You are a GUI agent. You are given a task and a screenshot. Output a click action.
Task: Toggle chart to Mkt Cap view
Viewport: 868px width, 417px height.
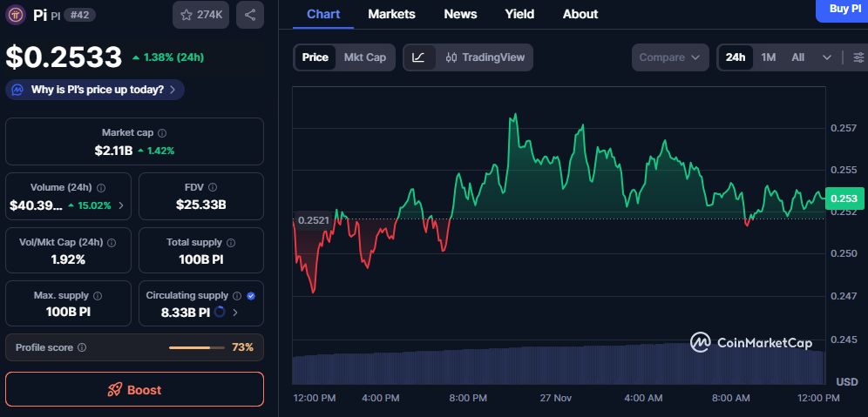tap(364, 57)
